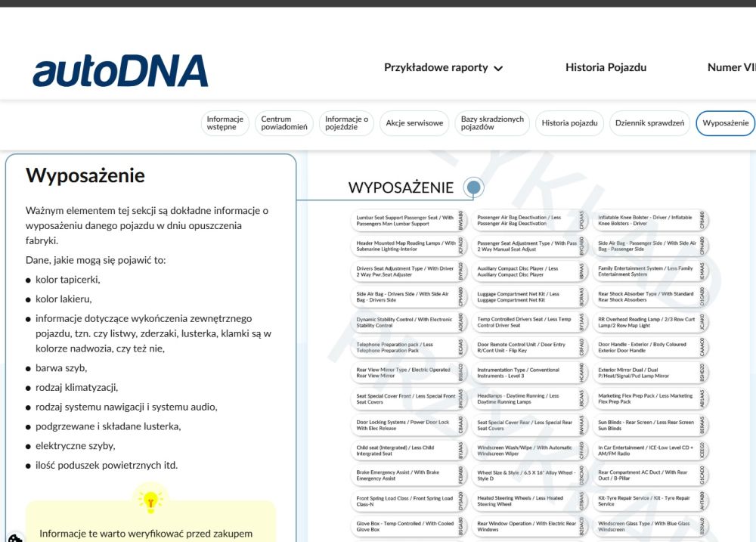Select the Wyposażenie pill button
This screenshot has height=542, width=756.
point(725,123)
